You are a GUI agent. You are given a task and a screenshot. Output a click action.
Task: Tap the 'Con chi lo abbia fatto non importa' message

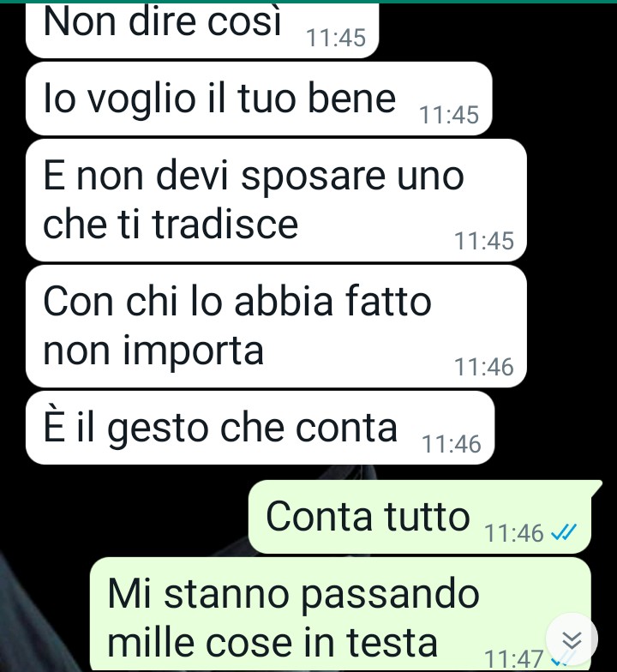(276, 326)
